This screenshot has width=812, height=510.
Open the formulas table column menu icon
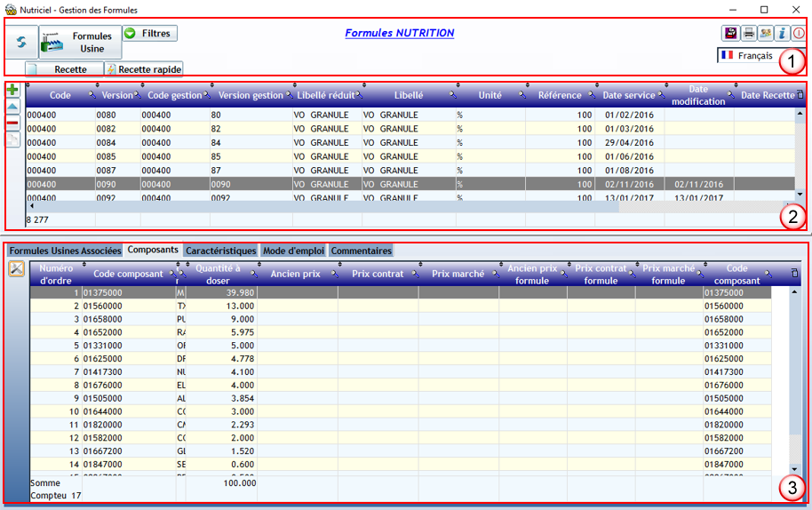(800, 95)
